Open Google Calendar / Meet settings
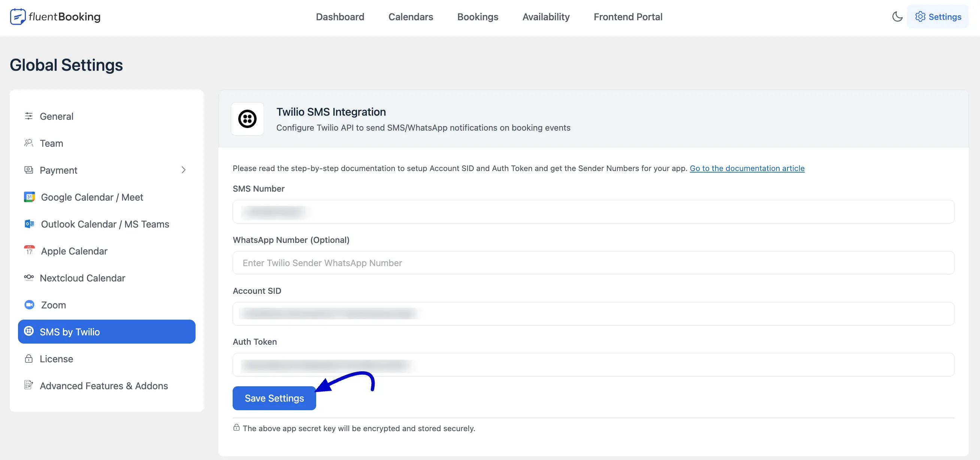The image size is (980, 460). point(106,197)
